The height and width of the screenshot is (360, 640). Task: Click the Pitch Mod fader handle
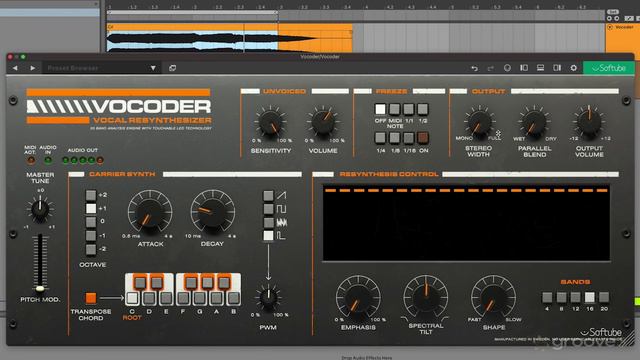[40, 289]
